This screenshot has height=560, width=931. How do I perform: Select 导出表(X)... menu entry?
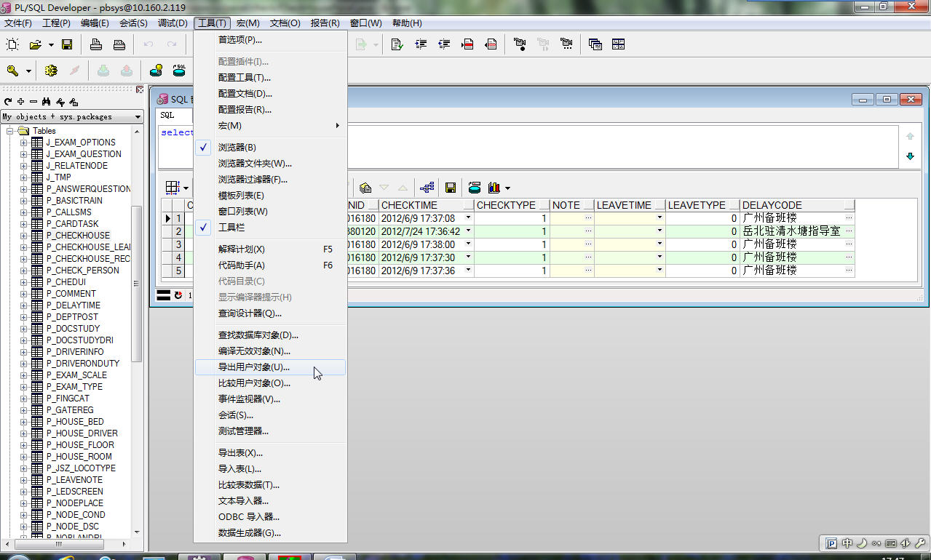270,453
